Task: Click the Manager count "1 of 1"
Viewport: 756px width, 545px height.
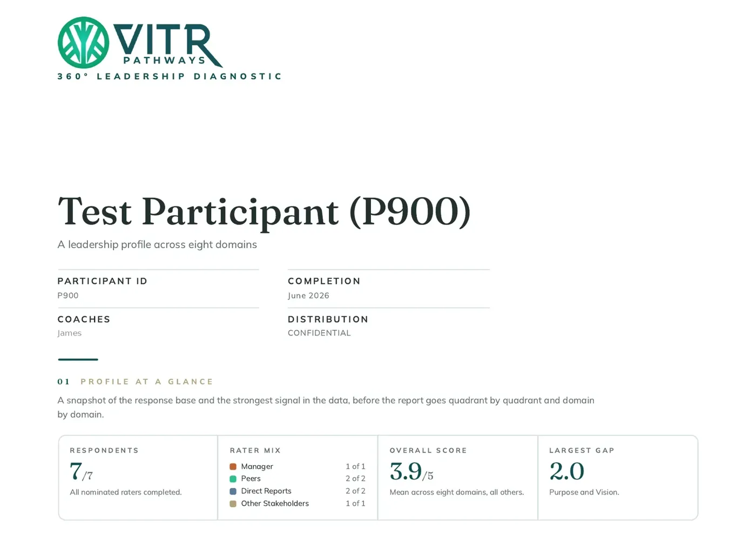Action: [355, 467]
